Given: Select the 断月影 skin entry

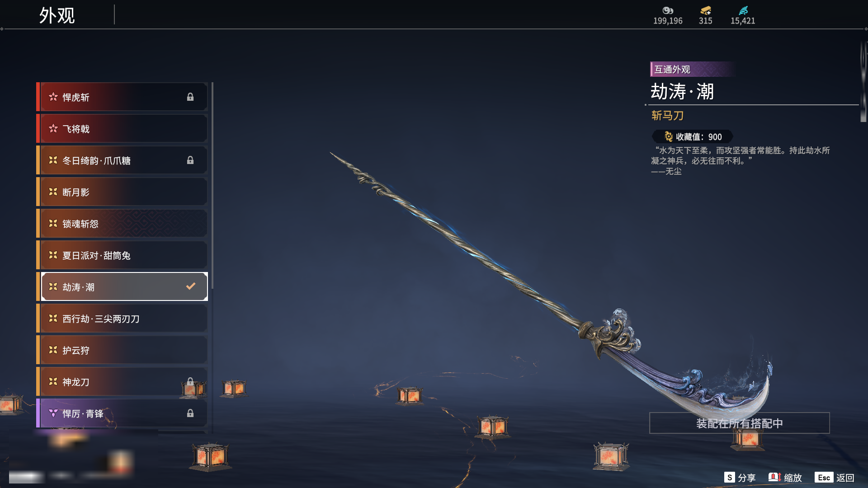Looking at the screenshot, I should (122, 192).
